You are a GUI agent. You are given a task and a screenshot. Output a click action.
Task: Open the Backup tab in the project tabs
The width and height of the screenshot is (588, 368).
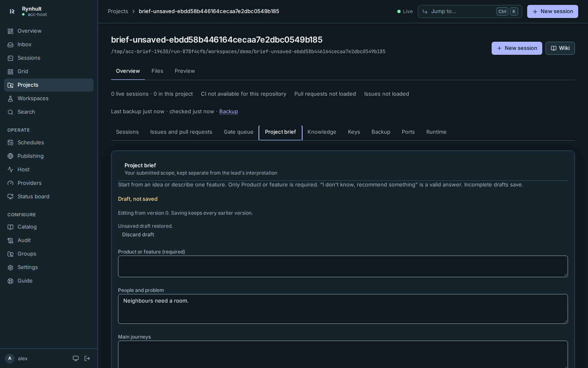[381, 132]
